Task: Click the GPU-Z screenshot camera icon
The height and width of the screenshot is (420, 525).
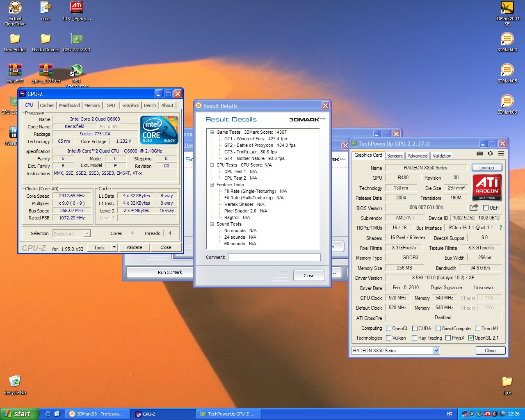Action: (479, 154)
